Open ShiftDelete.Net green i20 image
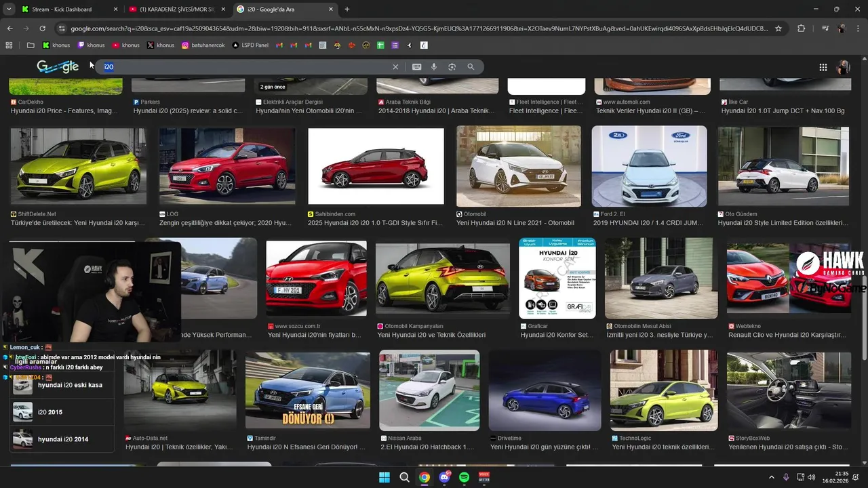The image size is (868, 488). click(78, 166)
